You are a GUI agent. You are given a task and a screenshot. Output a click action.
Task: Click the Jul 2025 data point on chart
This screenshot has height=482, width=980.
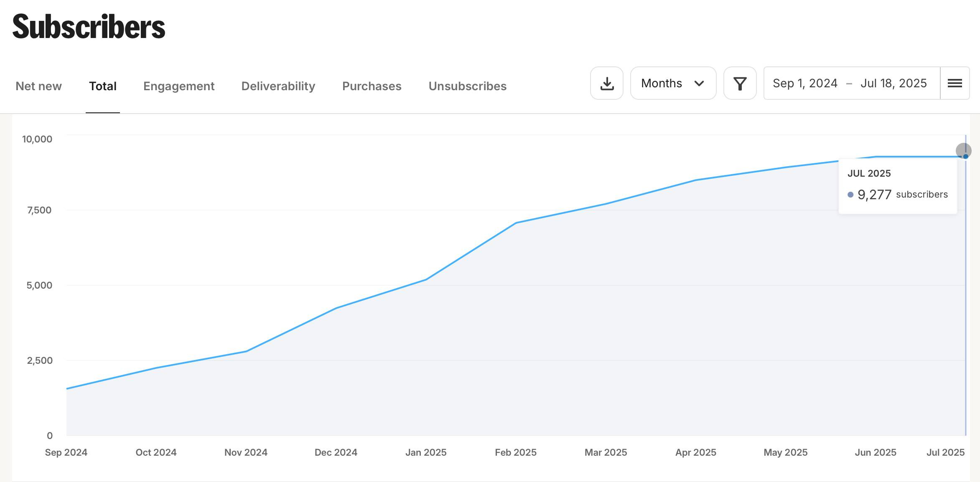(x=965, y=157)
